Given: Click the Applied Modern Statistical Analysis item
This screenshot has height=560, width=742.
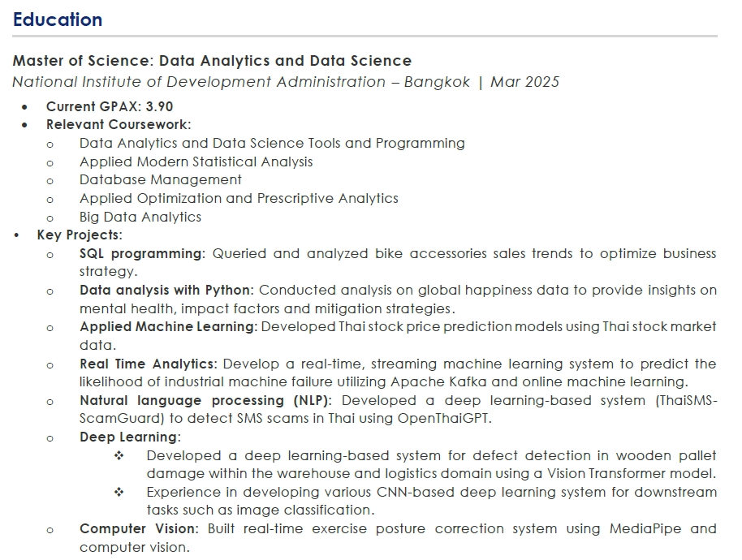Looking at the screenshot, I should 196,162.
